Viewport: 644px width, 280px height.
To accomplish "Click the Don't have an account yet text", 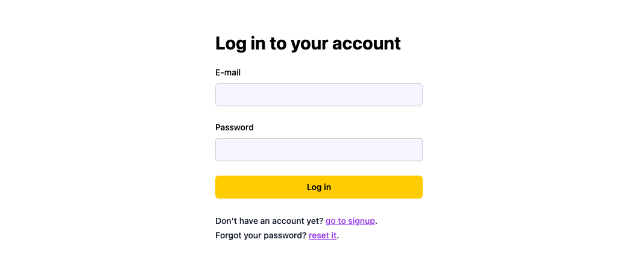I will coord(269,221).
